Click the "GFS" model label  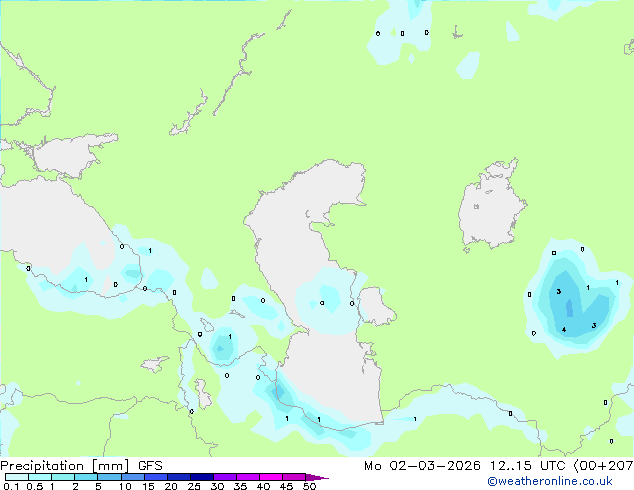150,466
